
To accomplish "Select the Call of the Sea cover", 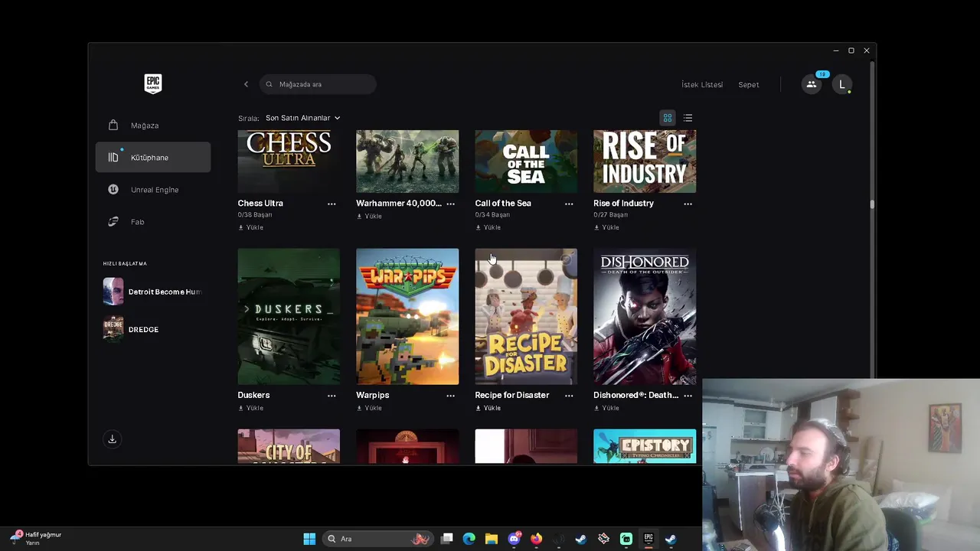I will [x=526, y=161].
